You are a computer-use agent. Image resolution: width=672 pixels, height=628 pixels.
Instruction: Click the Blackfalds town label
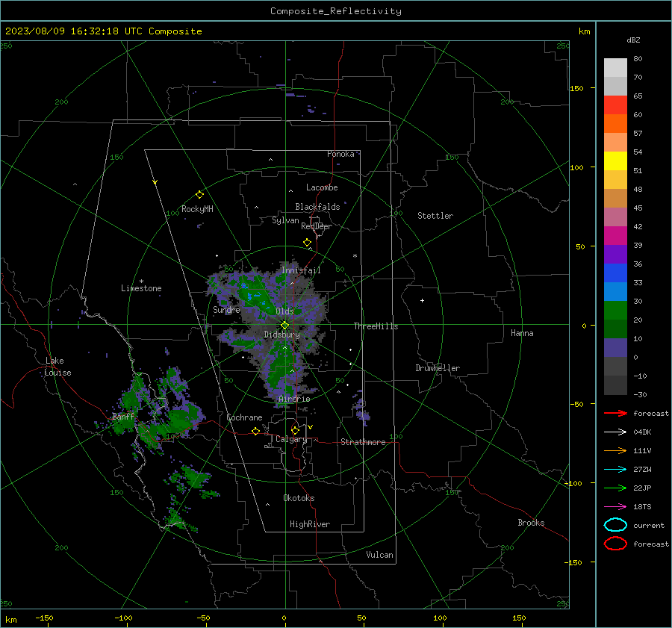coord(317,207)
